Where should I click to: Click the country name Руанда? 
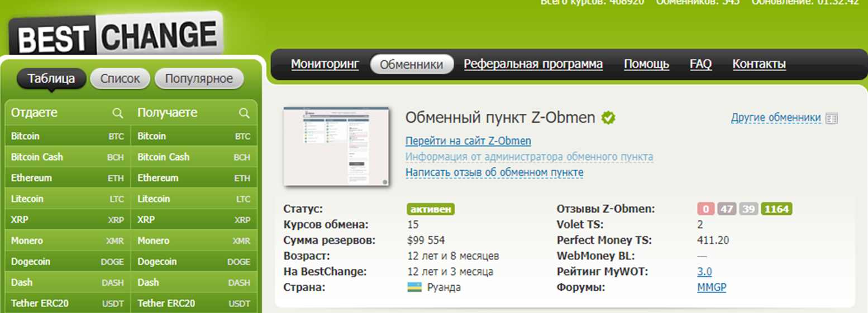coord(444,288)
